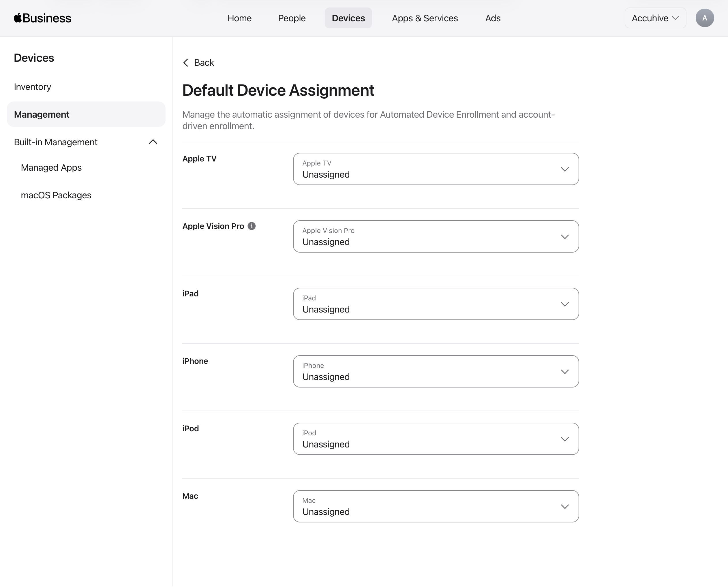Click the back arrow chevron
728x587 pixels.
click(x=185, y=63)
